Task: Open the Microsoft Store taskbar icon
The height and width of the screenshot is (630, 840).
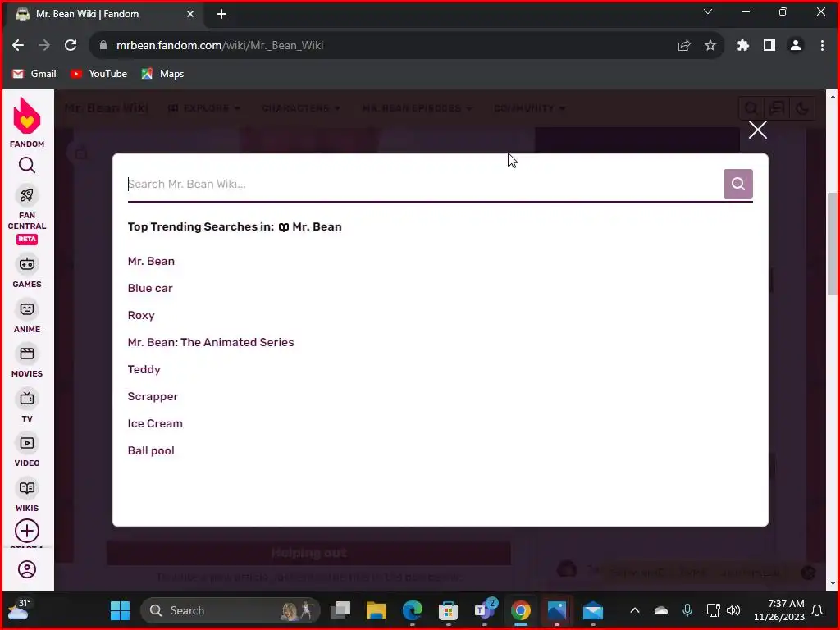Action: [x=449, y=610]
